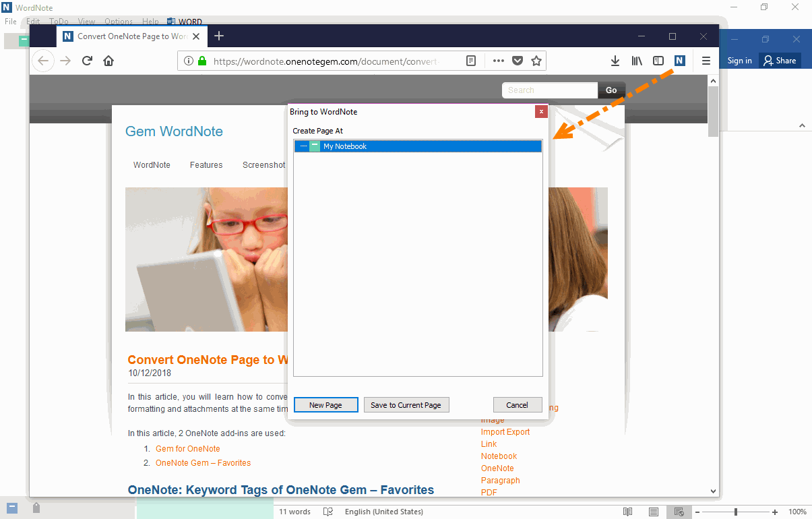Collapse the Word ribbon with the chevron
812x519 pixels.
tap(802, 125)
